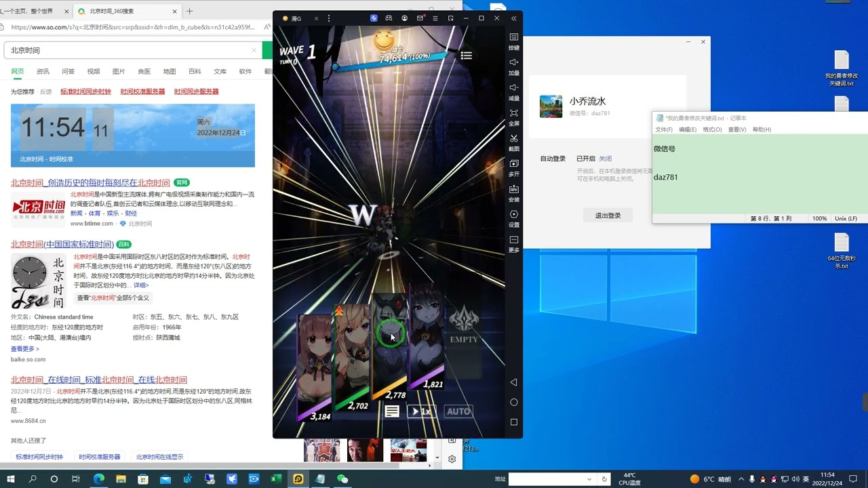Viewport: 868px width, 488px height.
Task: Switch to 图片 search category tab
Action: click(119, 71)
